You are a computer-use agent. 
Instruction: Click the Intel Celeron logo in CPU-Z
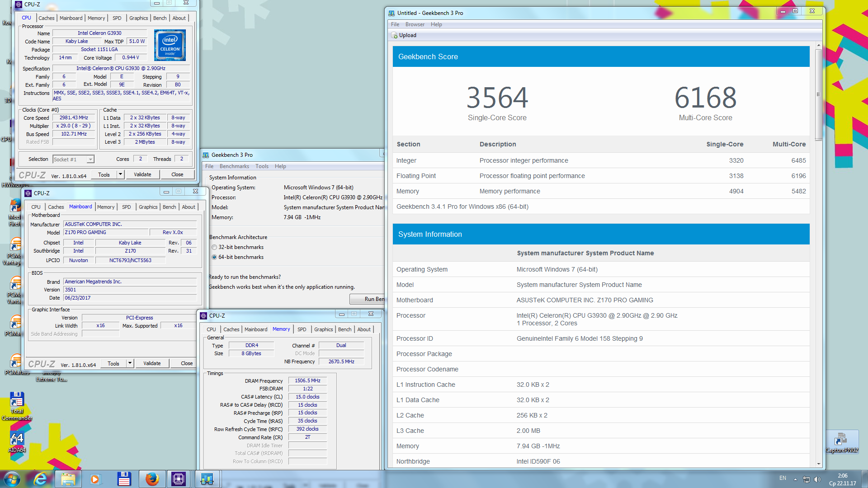[x=170, y=45]
